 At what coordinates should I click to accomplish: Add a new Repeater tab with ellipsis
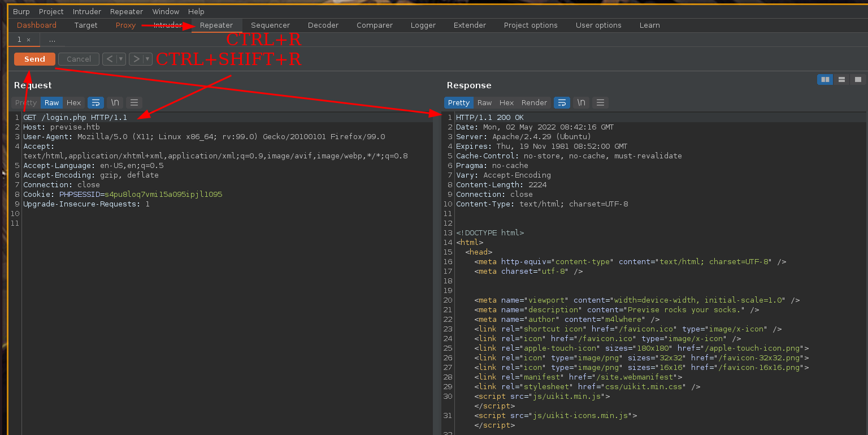[x=52, y=40]
